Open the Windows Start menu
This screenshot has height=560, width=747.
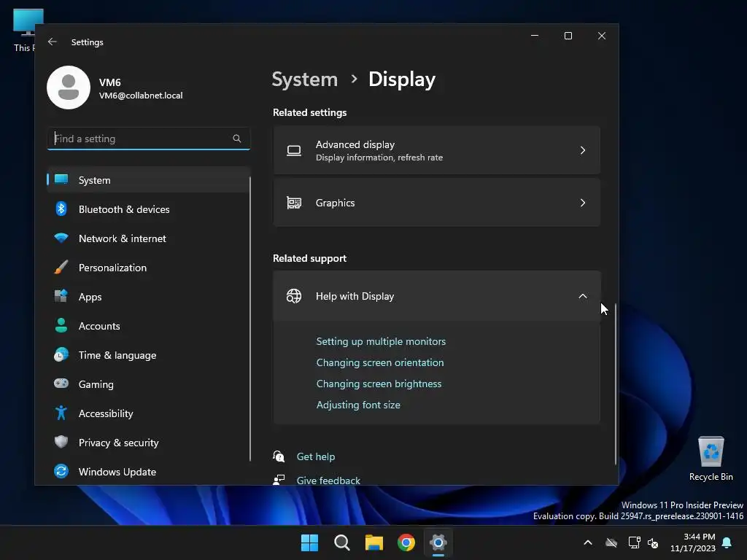pos(309,542)
